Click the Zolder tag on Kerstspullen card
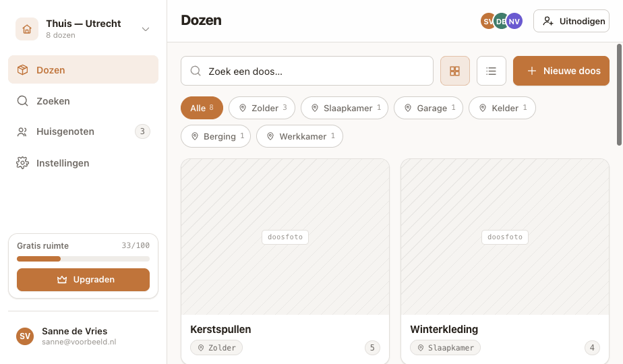The width and height of the screenshot is (623, 364). 216,348
